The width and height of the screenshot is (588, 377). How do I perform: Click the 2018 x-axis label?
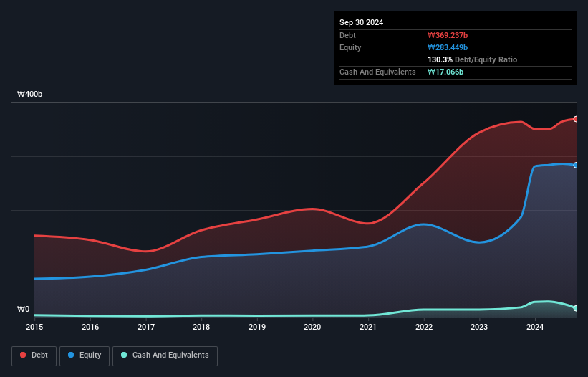201,327
